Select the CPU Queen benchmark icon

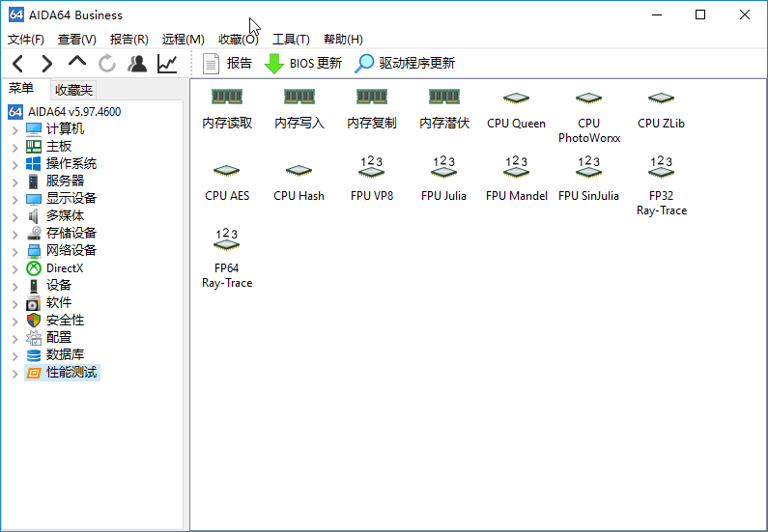[516, 98]
